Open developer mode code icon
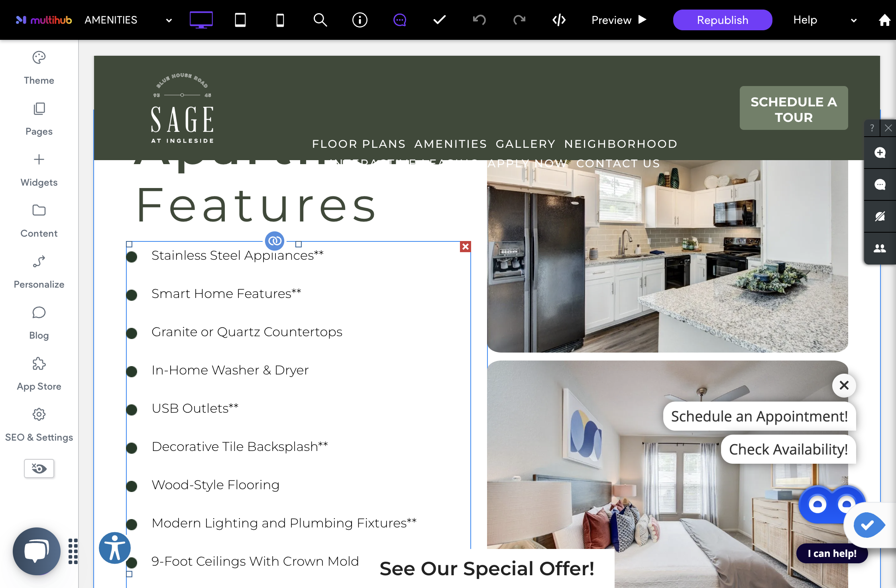Image resolution: width=896 pixels, height=588 pixels. (x=559, y=20)
